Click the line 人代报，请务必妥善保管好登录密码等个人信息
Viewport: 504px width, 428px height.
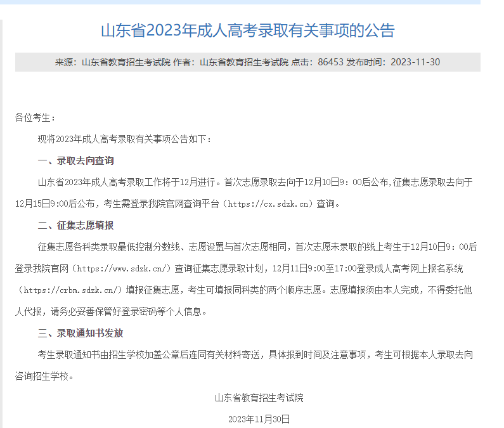110,311
